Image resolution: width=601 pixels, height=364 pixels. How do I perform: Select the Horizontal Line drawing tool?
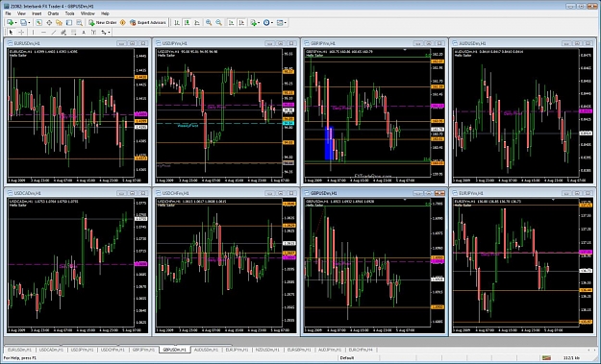[x=43, y=33]
